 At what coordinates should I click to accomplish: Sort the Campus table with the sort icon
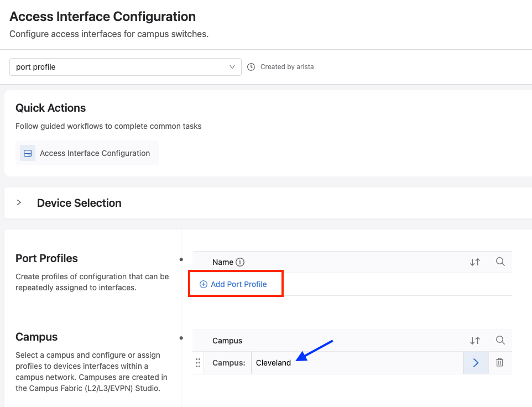click(x=474, y=341)
